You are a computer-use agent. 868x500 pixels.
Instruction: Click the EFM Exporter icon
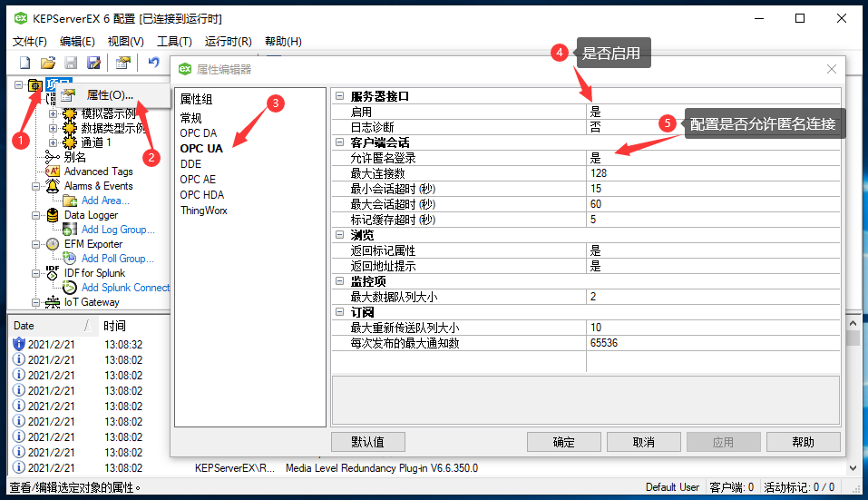pos(52,243)
